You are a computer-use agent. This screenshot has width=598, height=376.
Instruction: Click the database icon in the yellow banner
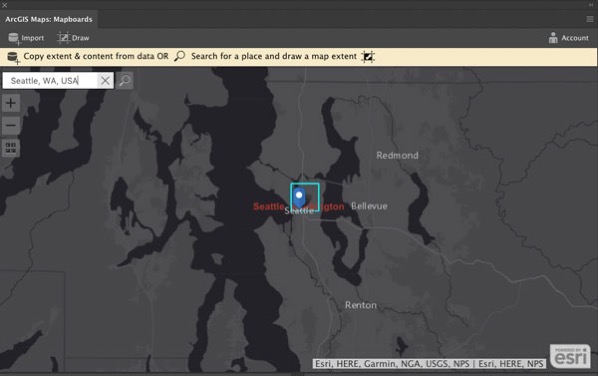point(13,58)
